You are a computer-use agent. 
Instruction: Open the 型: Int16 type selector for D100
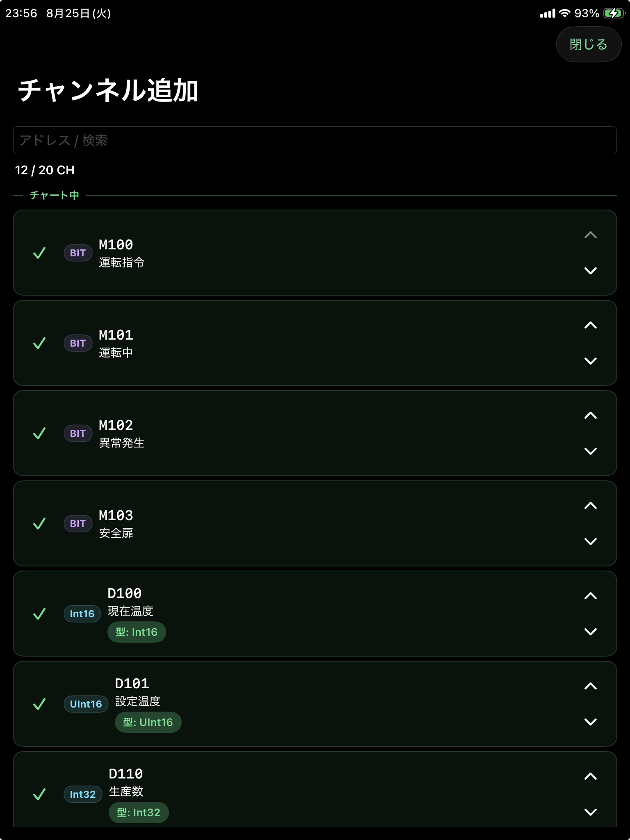pyautogui.click(x=137, y=632)
